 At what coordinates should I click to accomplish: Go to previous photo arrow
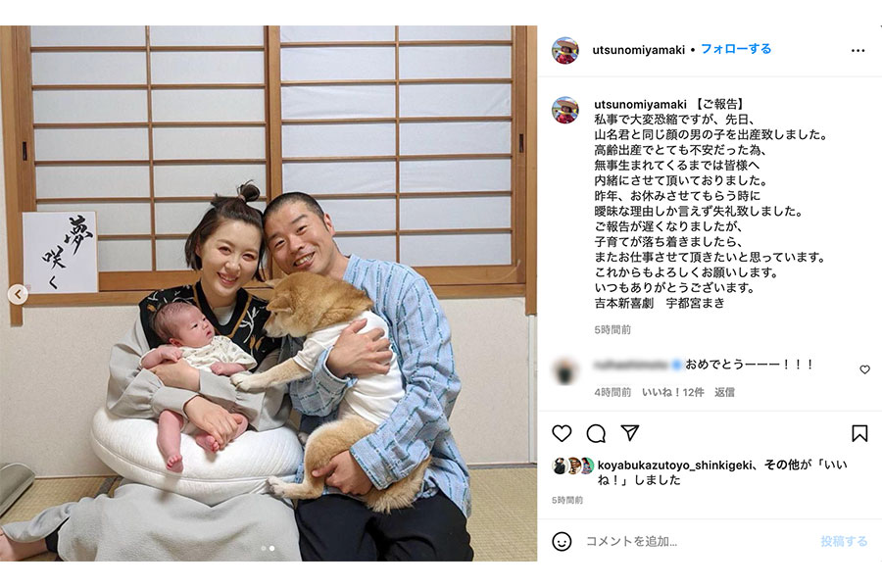[18, 294]
